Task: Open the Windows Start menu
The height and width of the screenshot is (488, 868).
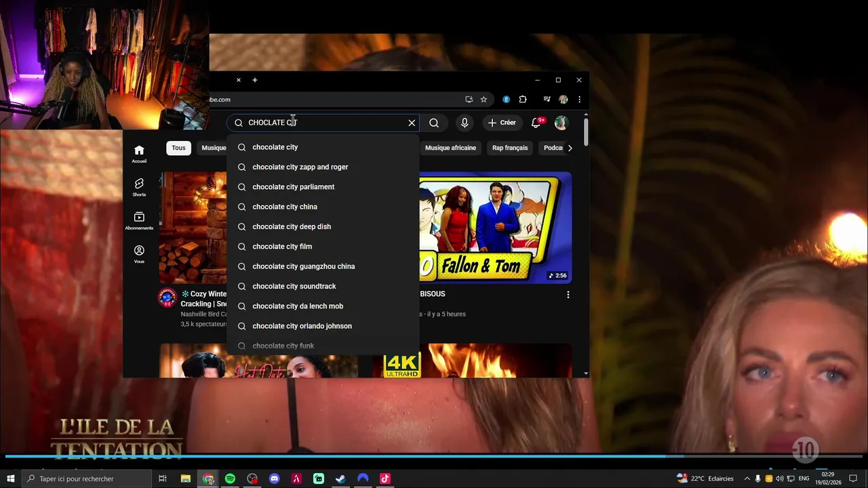Action: [x=10, y=479]
